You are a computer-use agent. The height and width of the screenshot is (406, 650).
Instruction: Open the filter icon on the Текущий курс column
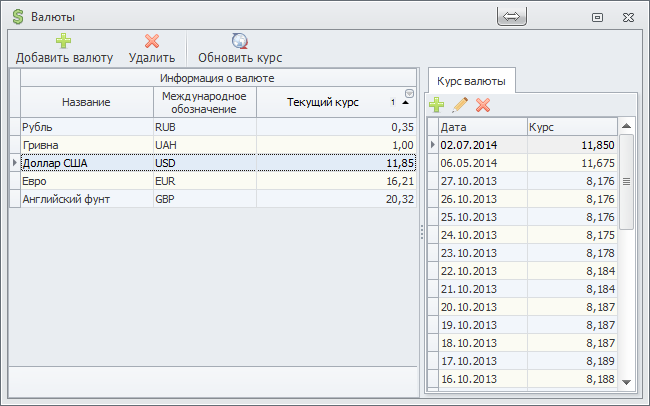(408, 94)
